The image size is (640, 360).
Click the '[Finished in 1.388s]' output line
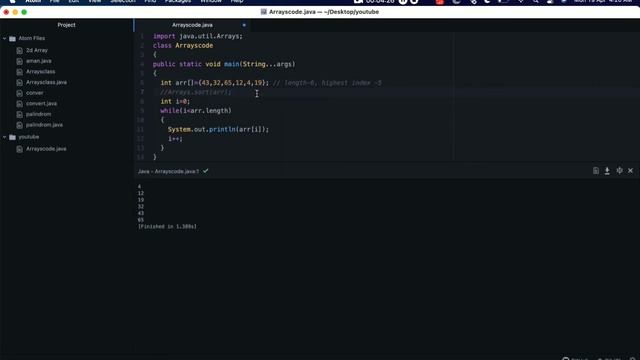pyautogui.click(x=167, y=227)
